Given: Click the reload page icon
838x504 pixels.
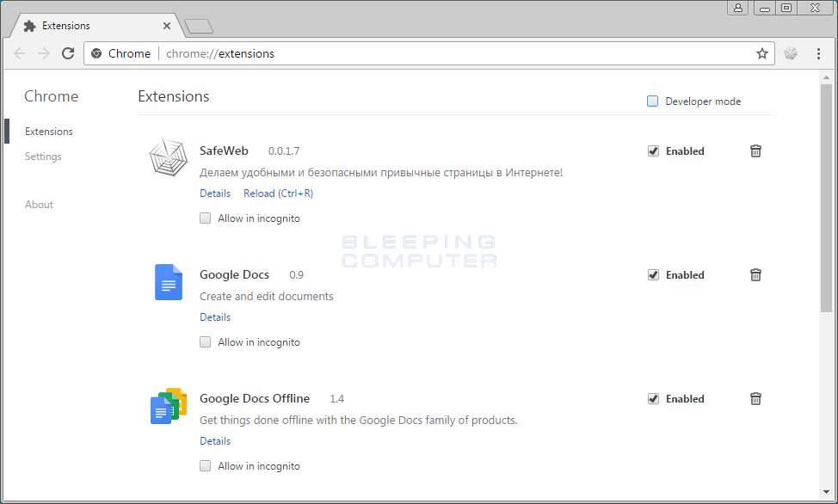Looking at the screenshot, I should click(x=68, y=53).
